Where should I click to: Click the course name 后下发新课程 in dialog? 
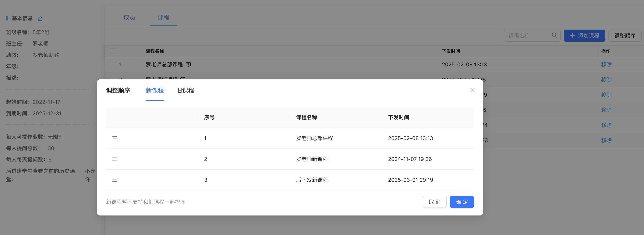click(312, 180)
